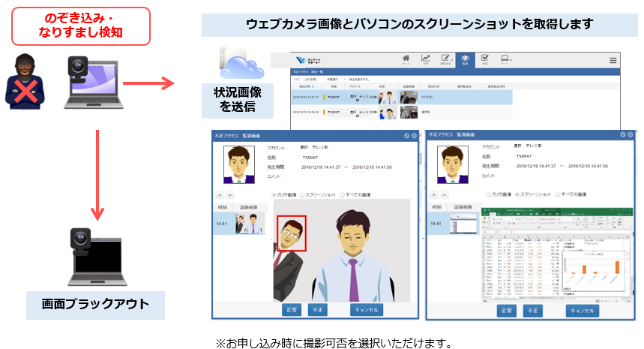644x349 pixels.
Task: Click previous arrow in left dialog
Action: click(x=219, y=194)
